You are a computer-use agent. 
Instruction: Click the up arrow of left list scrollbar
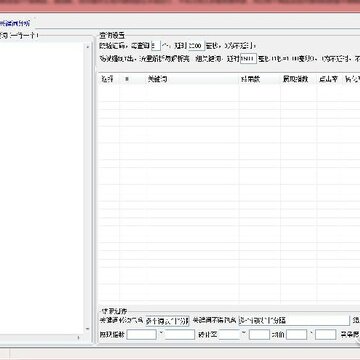point(88,47)
